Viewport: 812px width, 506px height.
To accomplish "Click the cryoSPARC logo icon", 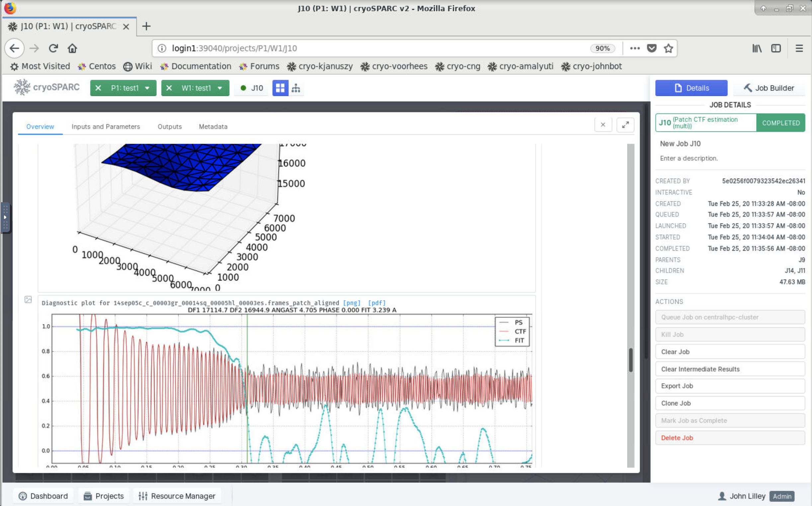I will tap(22, 87).
